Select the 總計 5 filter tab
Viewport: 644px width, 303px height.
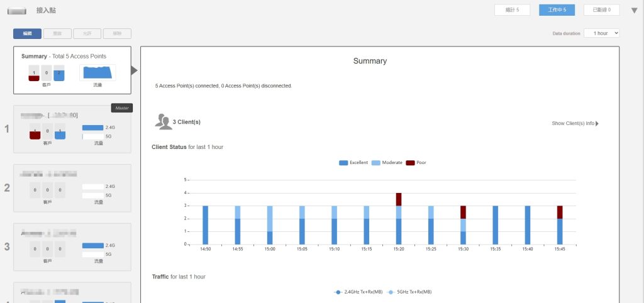(x=512, y=10)
